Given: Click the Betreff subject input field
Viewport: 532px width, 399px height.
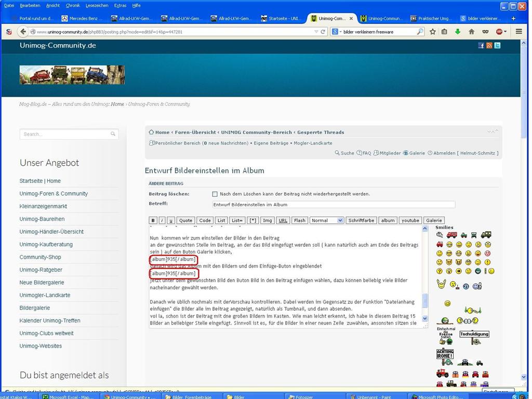Looking at the screenshot, I should point(333,205).
